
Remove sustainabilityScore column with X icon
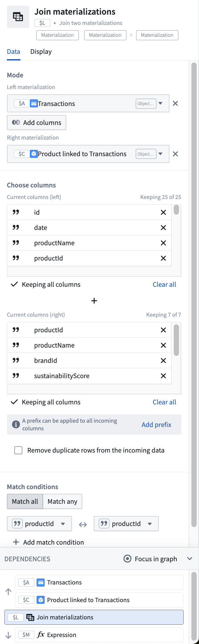[163, 376]
